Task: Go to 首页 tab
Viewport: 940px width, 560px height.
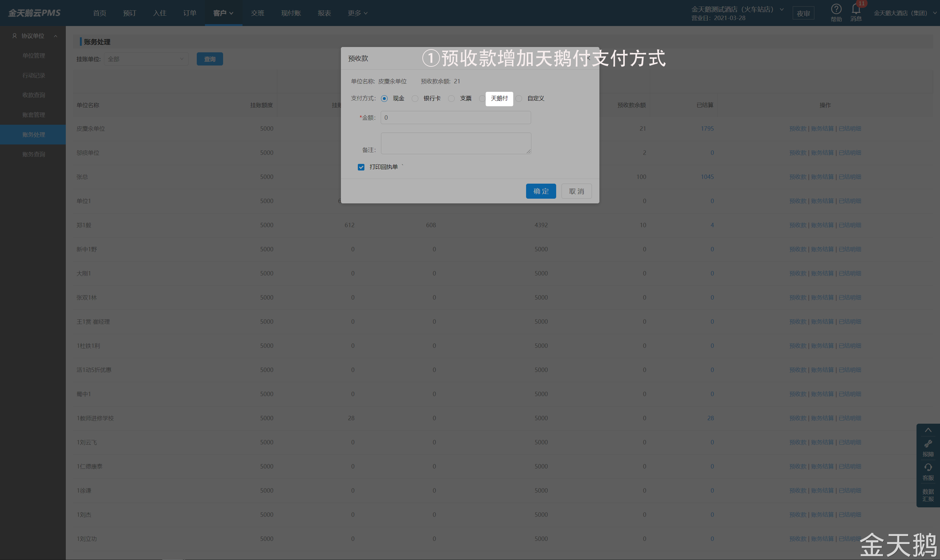Action: click(100, 13)
